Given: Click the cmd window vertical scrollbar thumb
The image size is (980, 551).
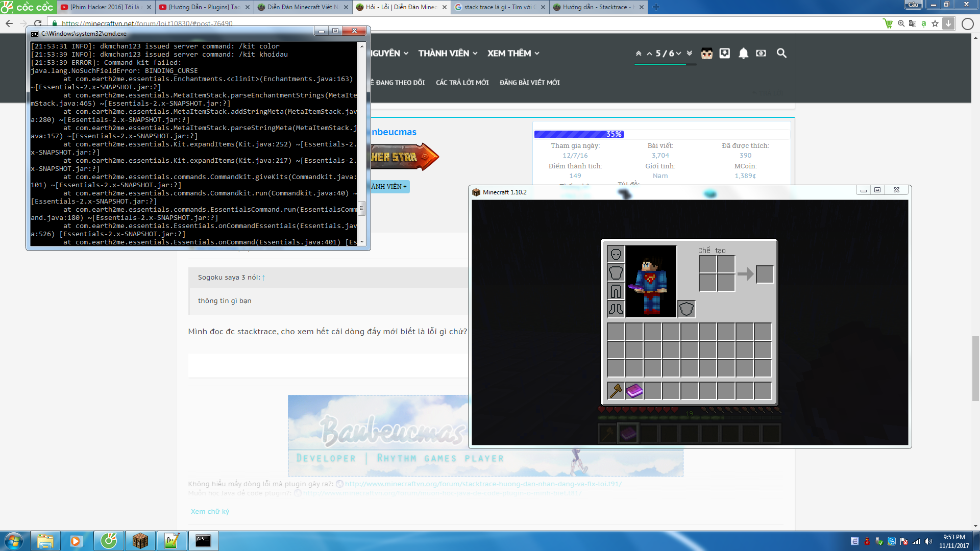Looking at the screenshot, I should pyautogui.click(x=361, y=208).
